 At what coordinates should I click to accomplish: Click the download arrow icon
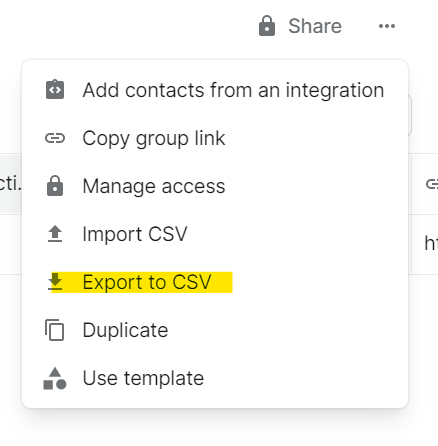tap(55, 282)
